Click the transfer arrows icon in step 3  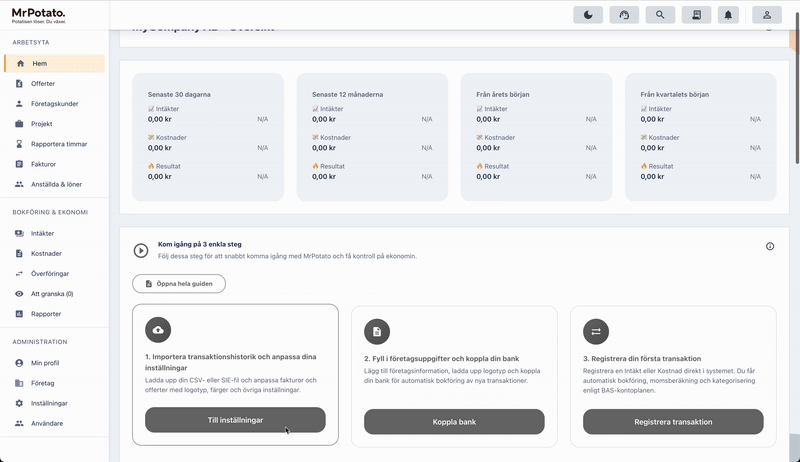[596, 331]
